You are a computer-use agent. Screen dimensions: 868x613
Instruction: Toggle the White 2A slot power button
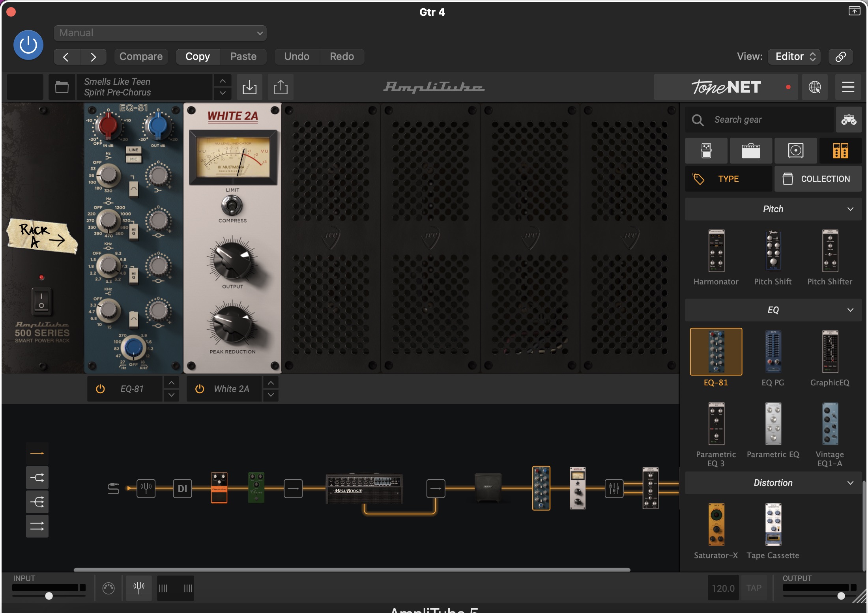pyautogui.click(x=200, y=389)
